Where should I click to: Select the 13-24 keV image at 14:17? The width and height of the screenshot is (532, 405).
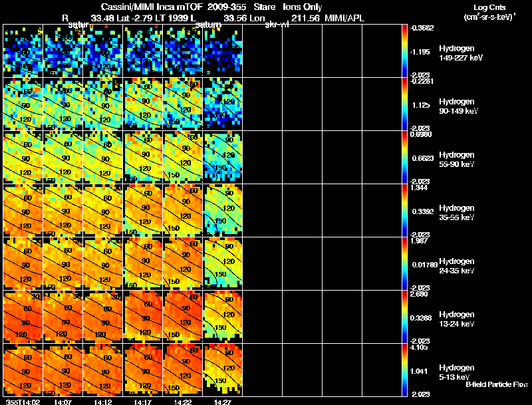pyautogui.click(x=142, y=317)
